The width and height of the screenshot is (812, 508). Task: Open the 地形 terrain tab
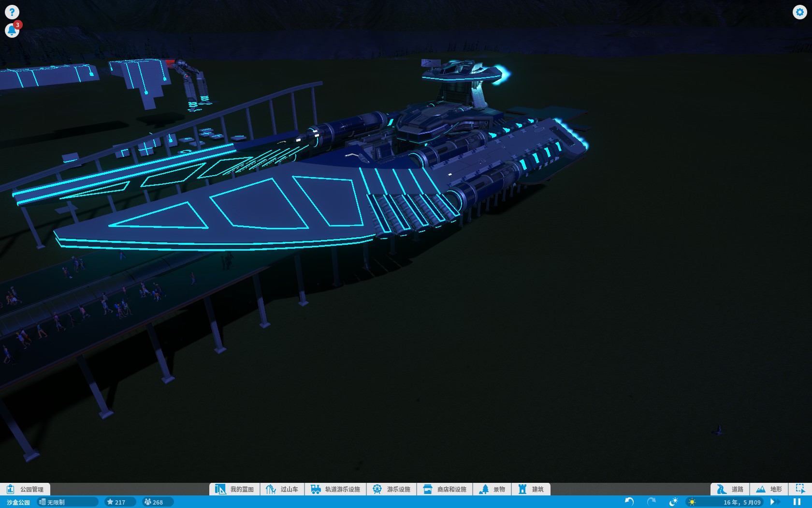point(768,489)
